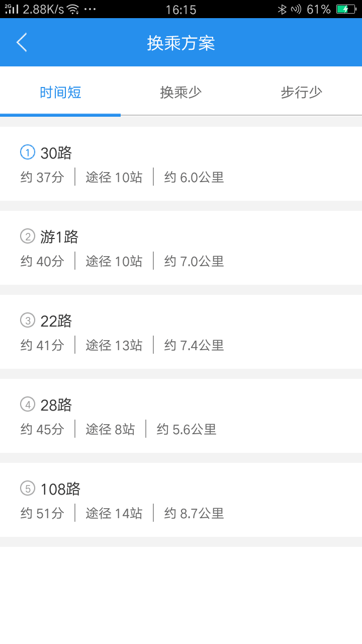The image size is (362, 644).
Task: Choose the 22路 transfer option
Action: [56, 321]
